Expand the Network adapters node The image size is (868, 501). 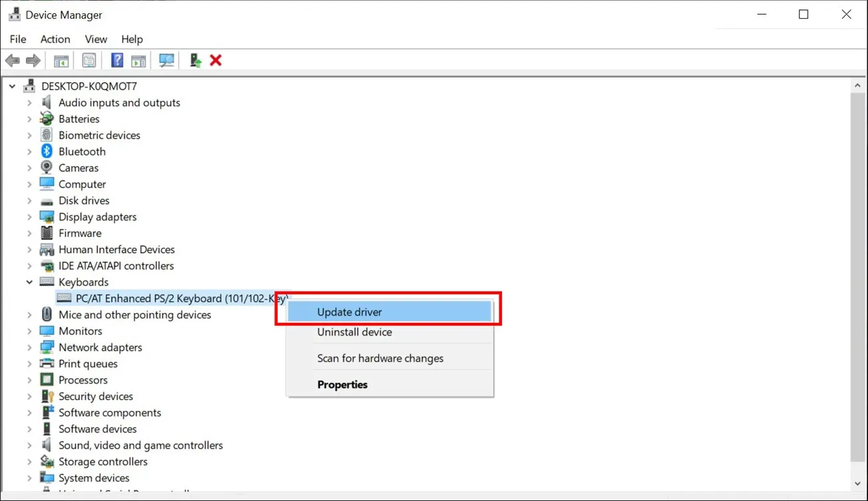[x=29, y=348]
